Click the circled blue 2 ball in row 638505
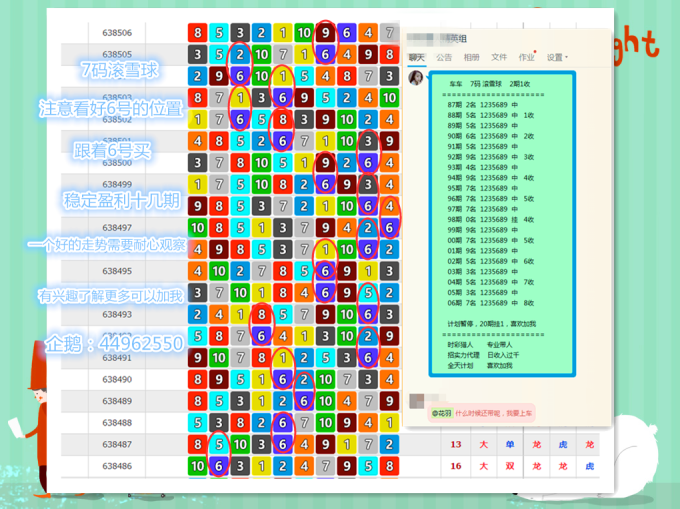Viewport: 680px width, 509px height. (239, 54)
